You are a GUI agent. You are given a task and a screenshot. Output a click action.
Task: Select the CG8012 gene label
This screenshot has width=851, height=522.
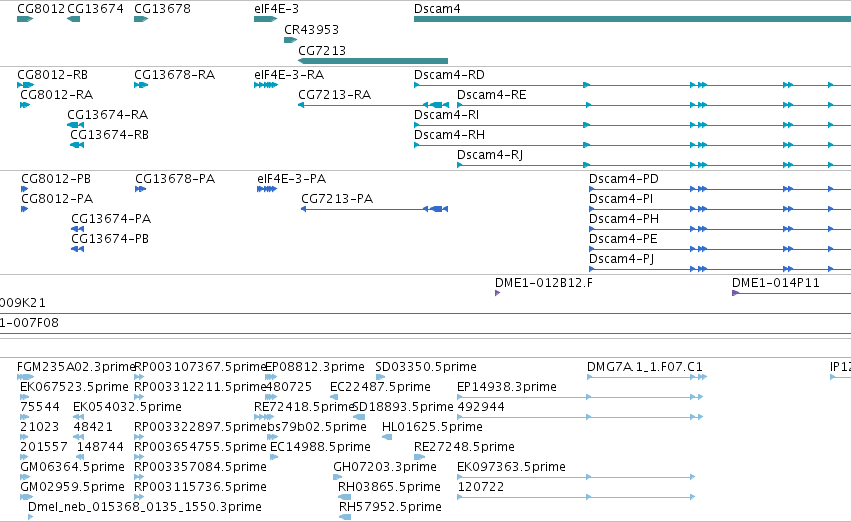41,9
